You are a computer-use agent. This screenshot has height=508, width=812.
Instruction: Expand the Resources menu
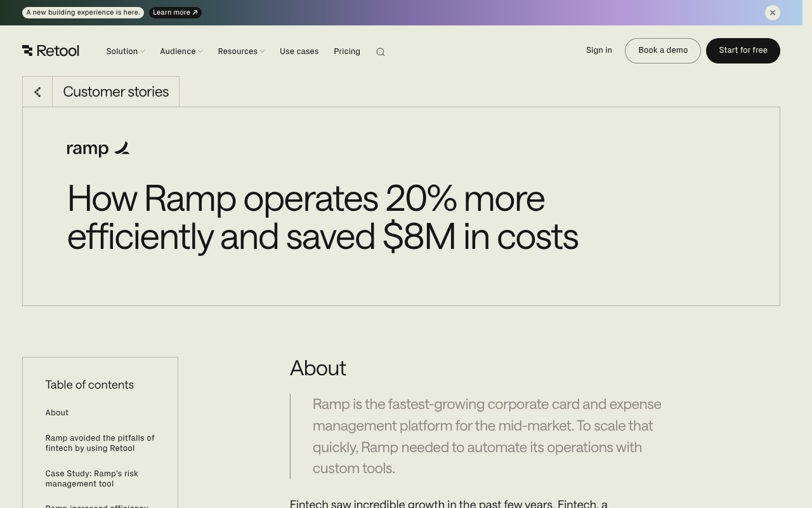241,51
